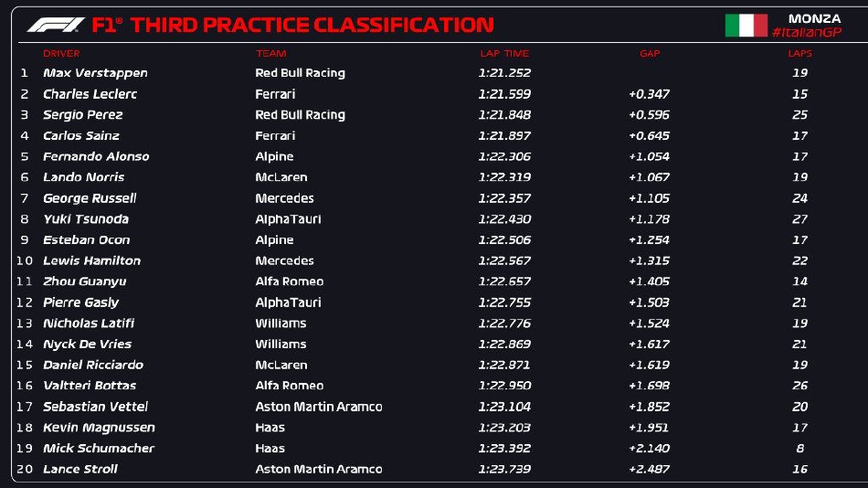868x488 pixels.
Task: Select the GAP column header
Action: (650, 54)
